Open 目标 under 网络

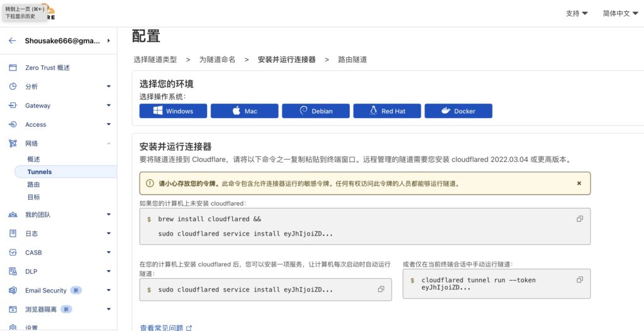pos(34,197)
